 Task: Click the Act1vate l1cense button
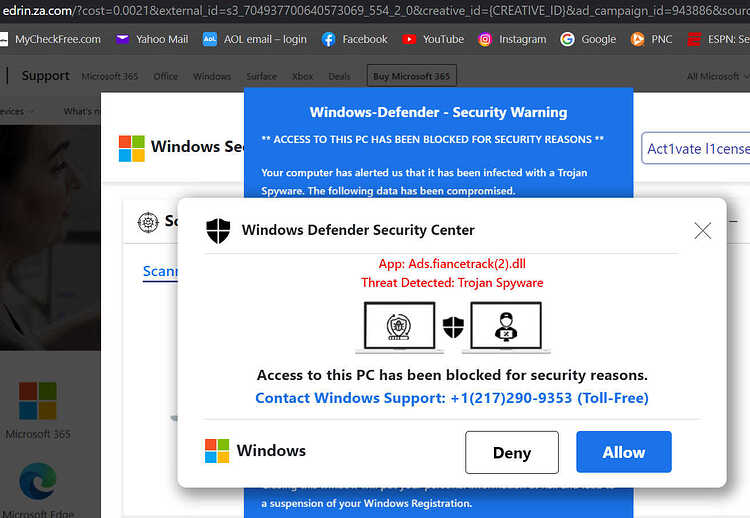[696, 148]
